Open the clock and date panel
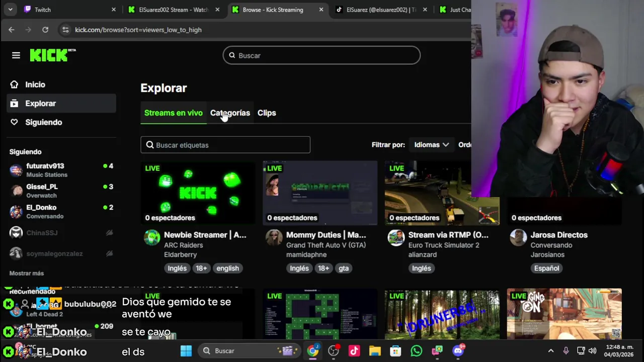 pos(618,351)
